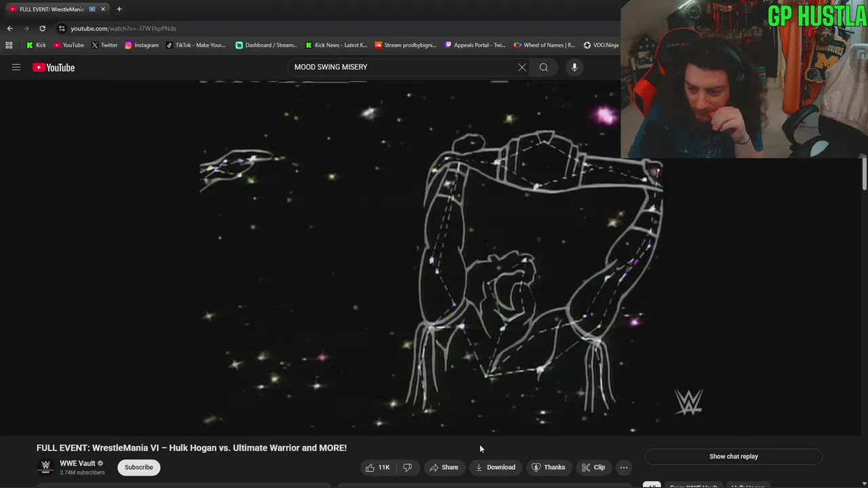Viewport: 868px width, 488px height.
Task: Open the Kick News - Latest K... bookmark
Action: 336,45
